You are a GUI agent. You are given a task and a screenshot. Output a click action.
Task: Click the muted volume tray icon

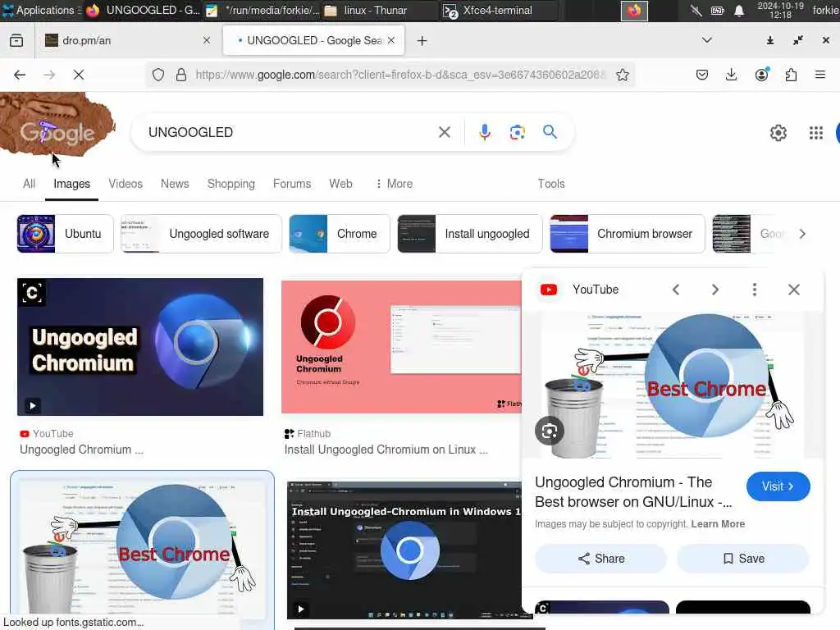click(x=696, y=11)
